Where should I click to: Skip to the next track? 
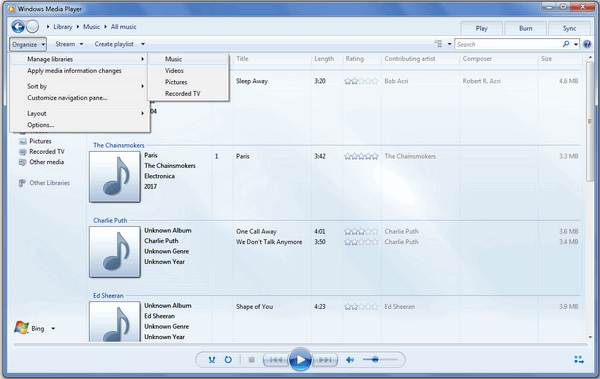[x=325, y=360]
